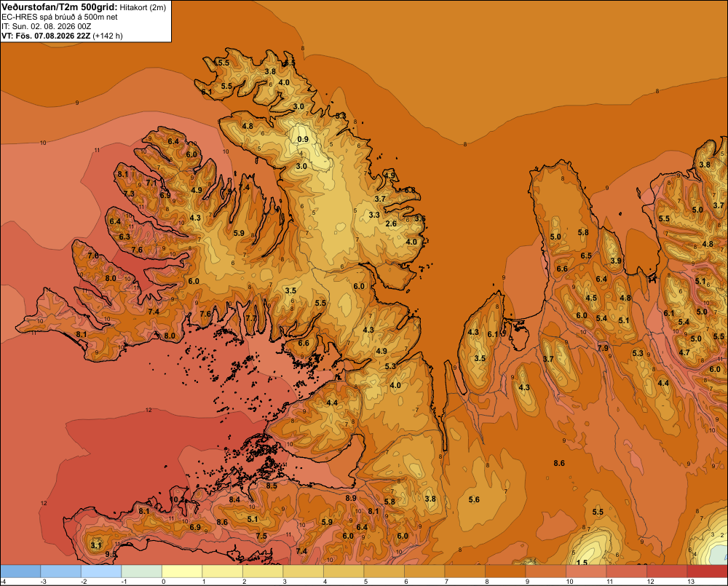728x586 pixels.
Task: Click the legend swatch between -4 and -3
Action: click(20, 571)
